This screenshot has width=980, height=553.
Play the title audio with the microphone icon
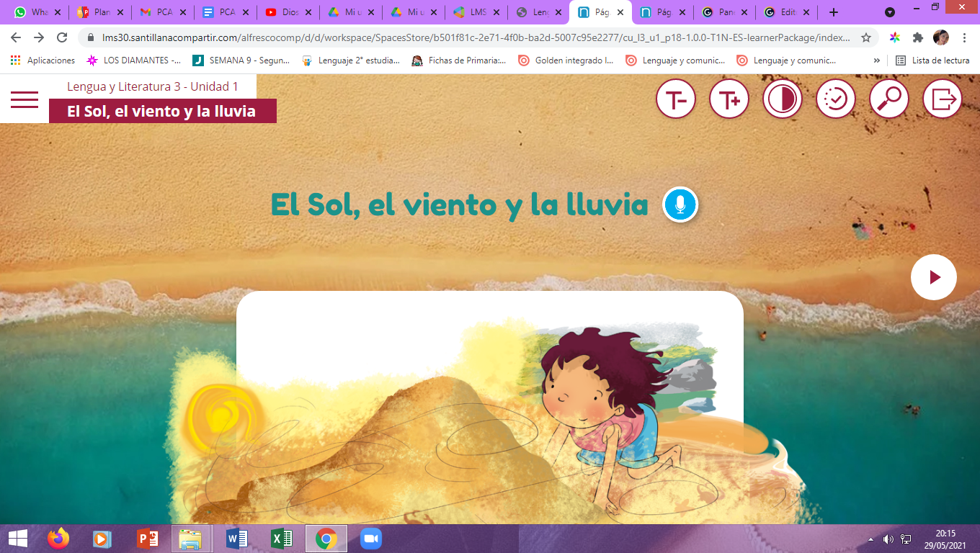tap(679, 204)
